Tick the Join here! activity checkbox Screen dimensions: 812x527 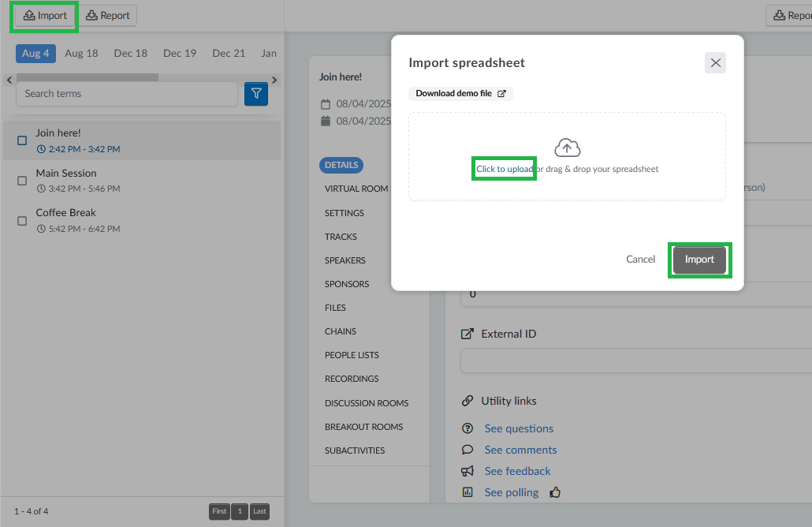(22, 140)
